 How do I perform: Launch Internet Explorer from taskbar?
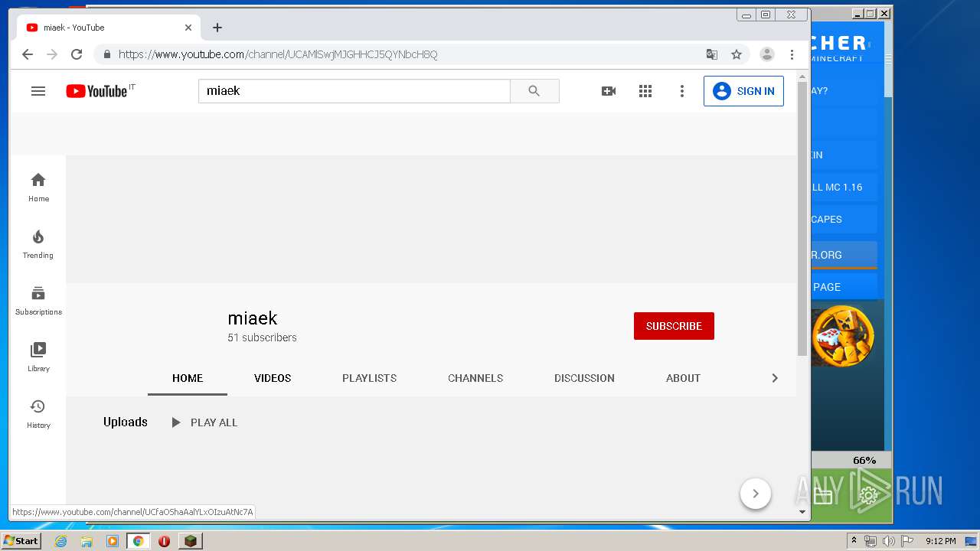[60, 541]
